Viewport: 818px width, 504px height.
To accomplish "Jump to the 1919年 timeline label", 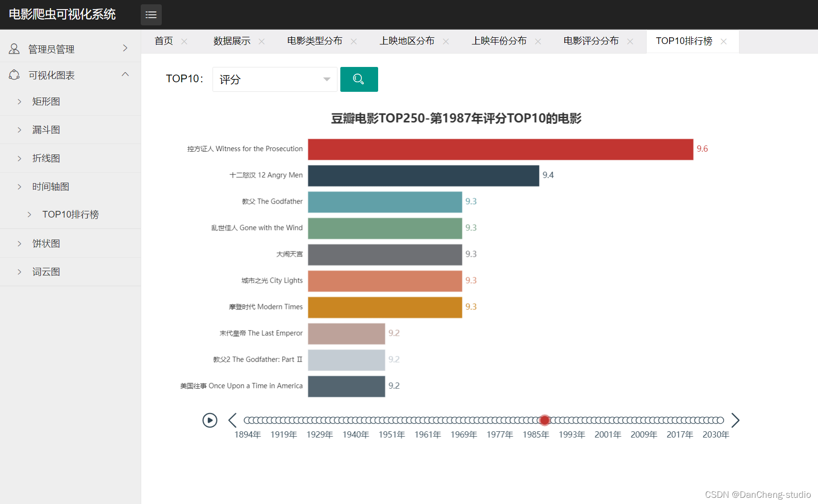I will (x=284, y=435).
